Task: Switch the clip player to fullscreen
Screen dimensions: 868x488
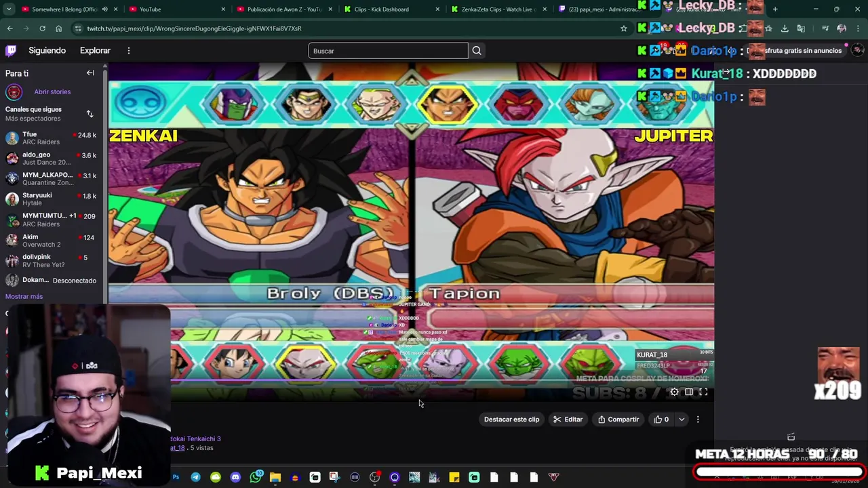Action: coord(703,392)
